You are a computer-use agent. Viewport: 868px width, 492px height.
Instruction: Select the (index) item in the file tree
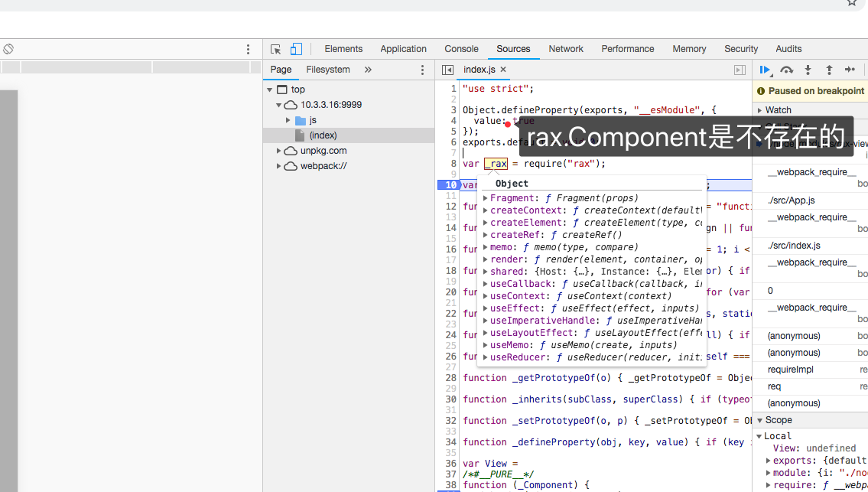tap(321, 135)
